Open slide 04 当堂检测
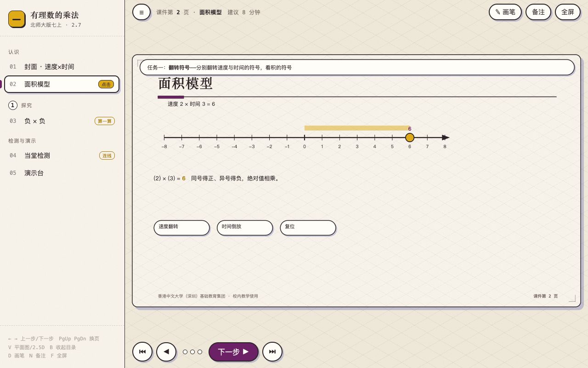The height and width of the screenshot is (368, 588). click(62, 155)
